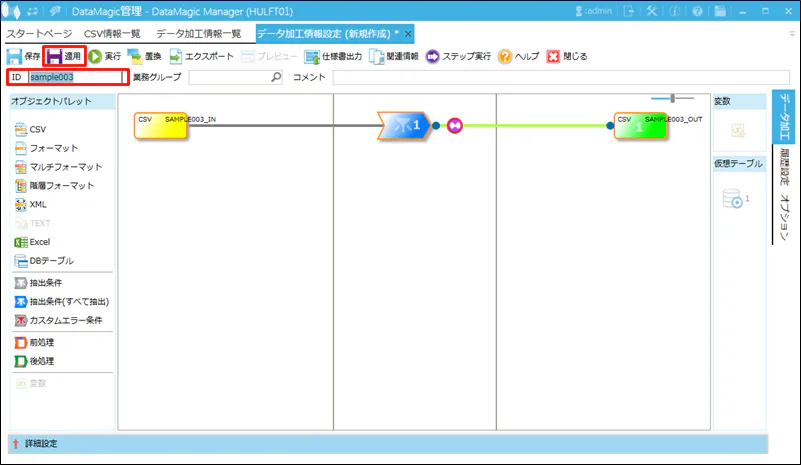Open the オプション side tab

[x=784, y=217]
